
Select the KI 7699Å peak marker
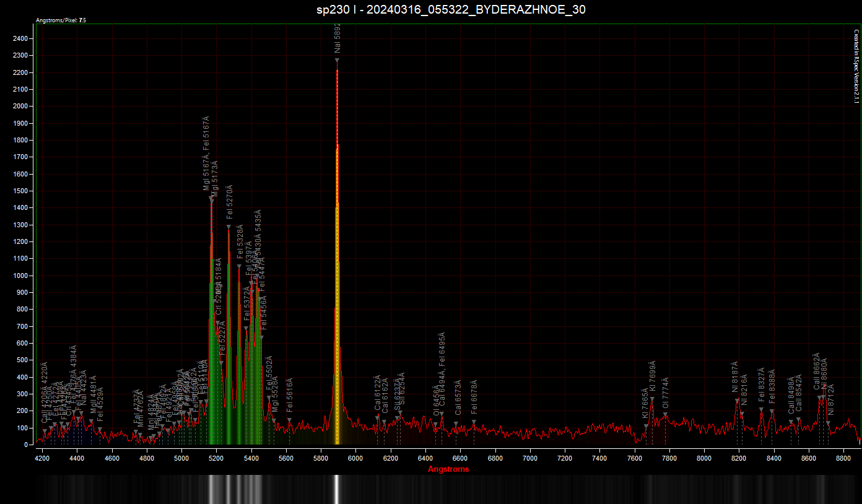click(652, 399)
